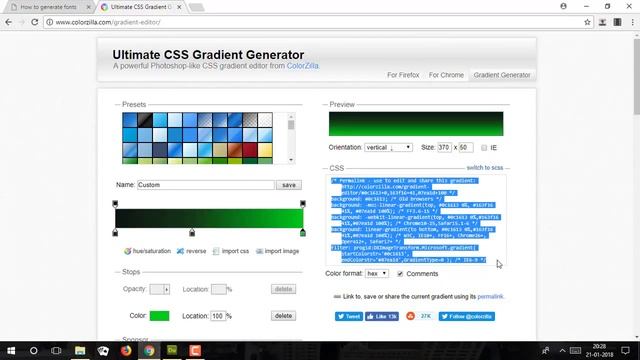Open Cortana search circle
The width and height of the screenshot is (640, 360).
point(33,351)
